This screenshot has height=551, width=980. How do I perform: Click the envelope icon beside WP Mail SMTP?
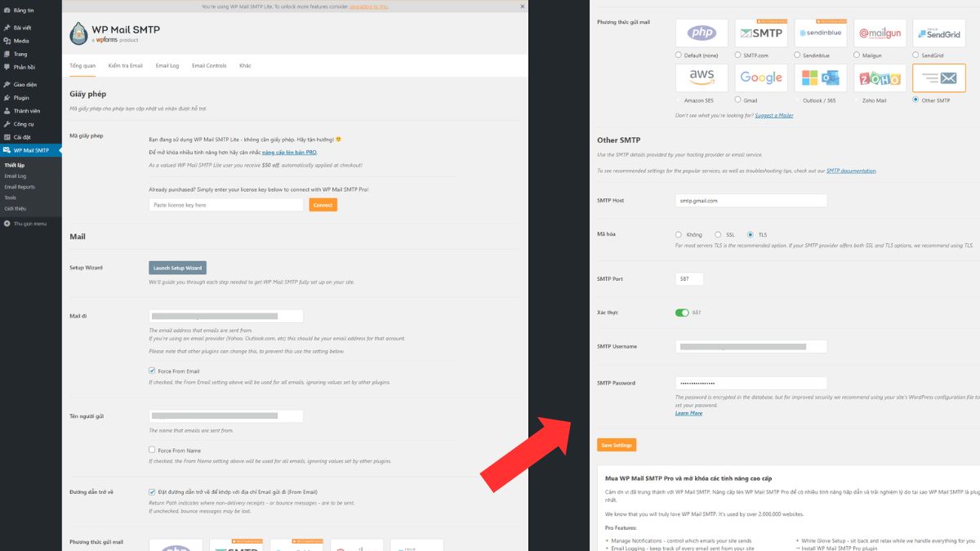click(x=7, y=150)
